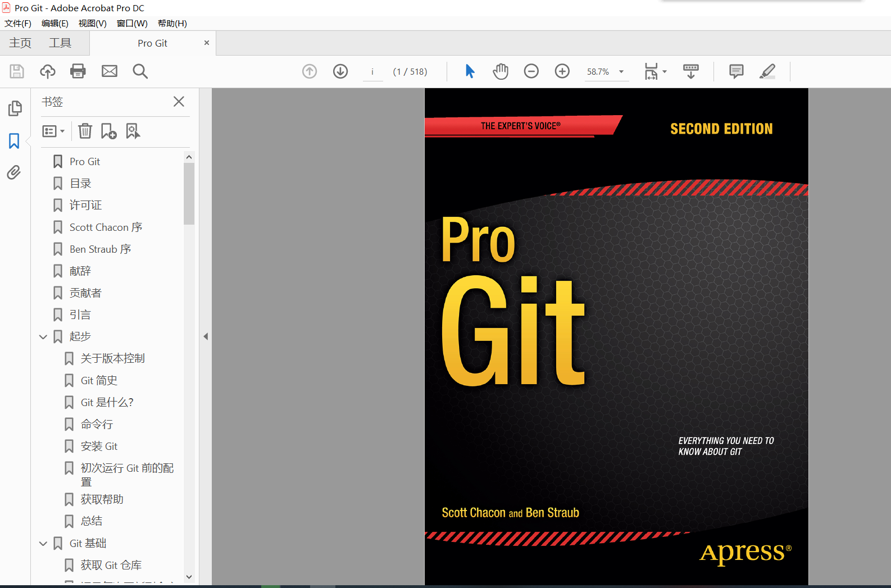Open the 引言 bookmark

click(80, 314)
